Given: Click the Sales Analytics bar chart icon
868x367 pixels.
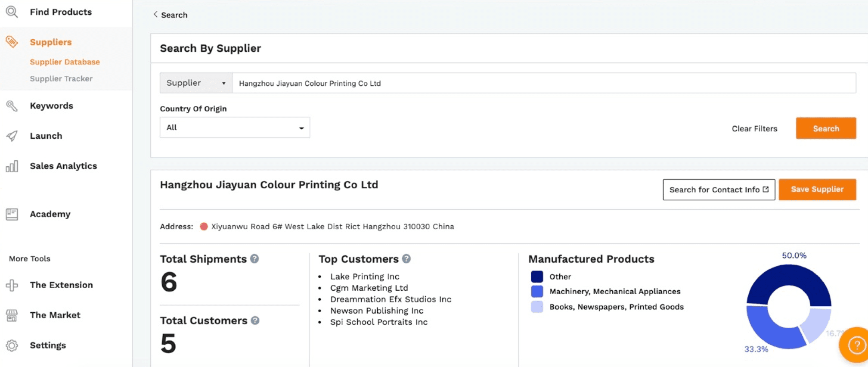Looking at the screenshot, I should coord(12,166).
